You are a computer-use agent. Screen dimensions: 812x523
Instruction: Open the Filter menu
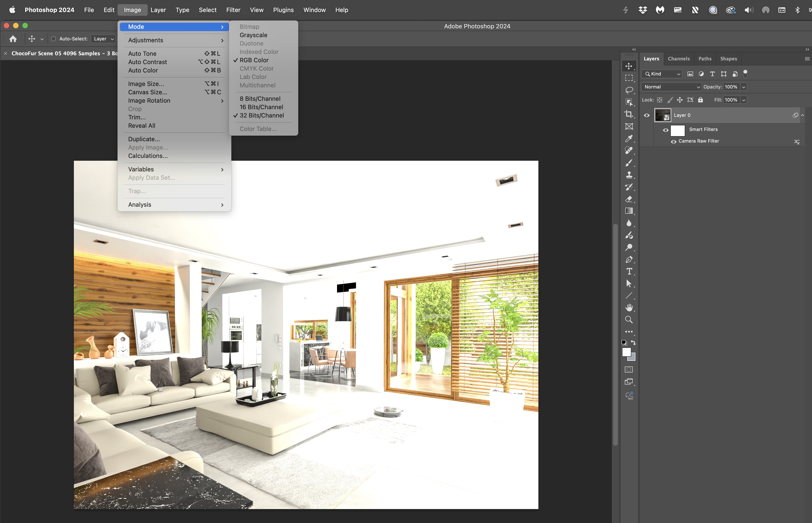233,10
